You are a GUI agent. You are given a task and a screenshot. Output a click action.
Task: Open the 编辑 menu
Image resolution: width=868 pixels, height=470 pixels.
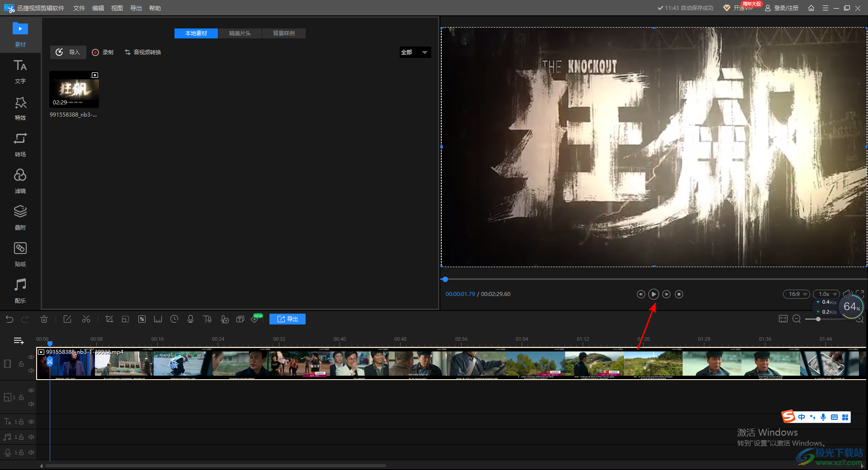click(x=98, y=8)
